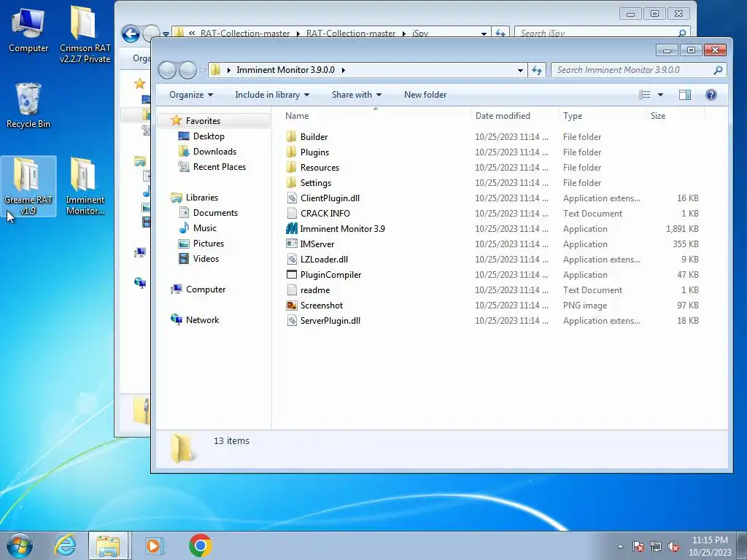Select the Imminent Monitor desktop folder
The image size is (747, 560).
(x=85, y=186)
